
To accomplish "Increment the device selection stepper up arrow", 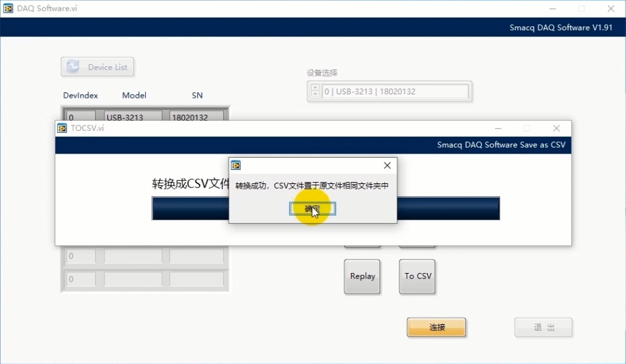I will pos(315,88).
